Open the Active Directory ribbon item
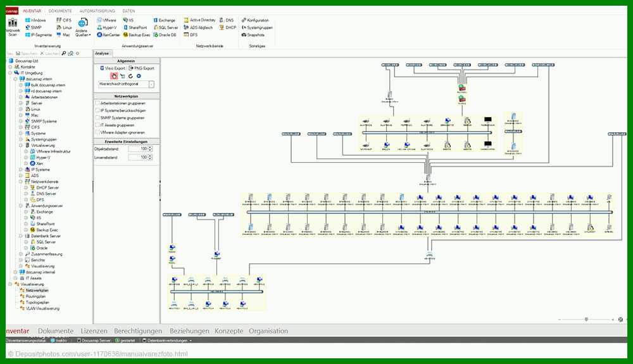 [199, 20]
